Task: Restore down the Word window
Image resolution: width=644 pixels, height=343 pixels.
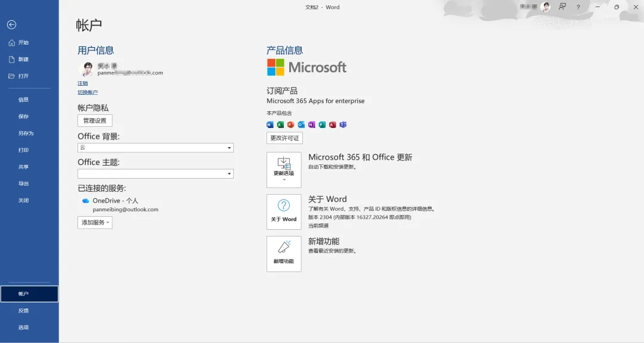Action: point(617,7)
